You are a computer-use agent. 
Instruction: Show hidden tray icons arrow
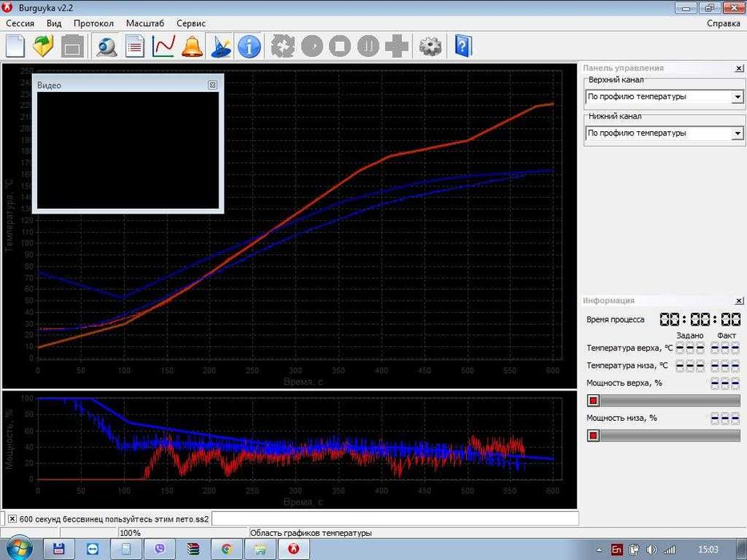pos(600,550)
